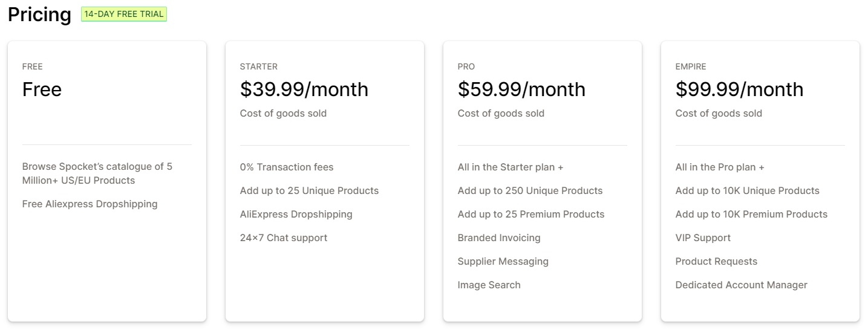Select the EMPIRE plan label
The image size is (868, 333).
click(x=691, y=66)
